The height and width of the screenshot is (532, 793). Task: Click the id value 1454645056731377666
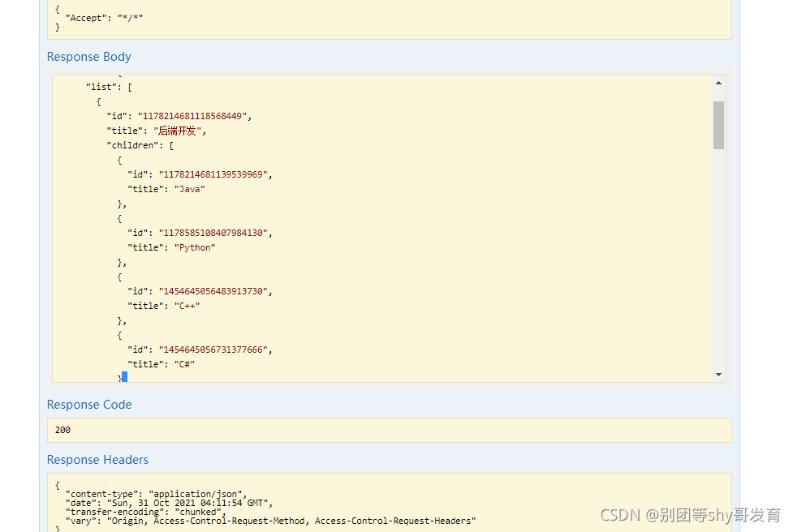pos(213,350)
